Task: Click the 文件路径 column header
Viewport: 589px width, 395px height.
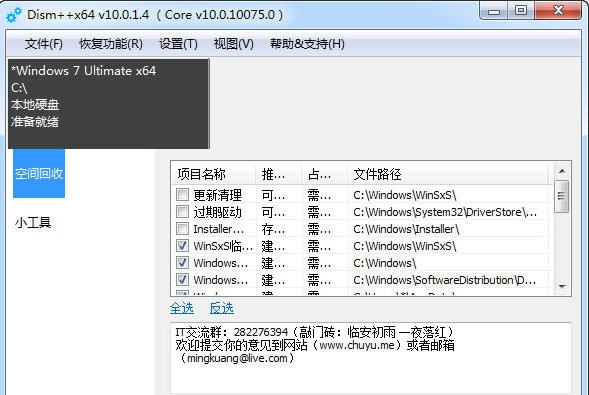Action: coord(448,174)
